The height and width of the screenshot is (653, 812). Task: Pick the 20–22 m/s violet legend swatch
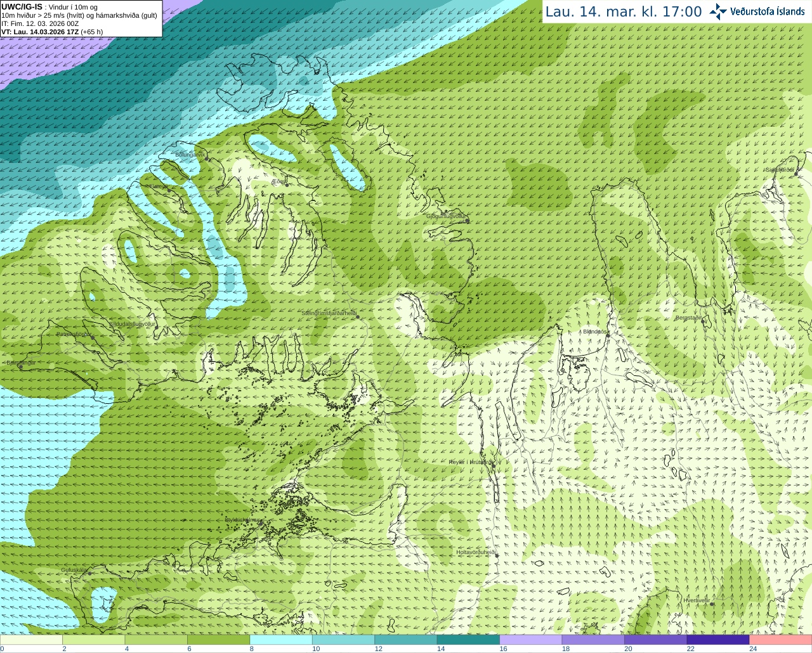(656, 640)
